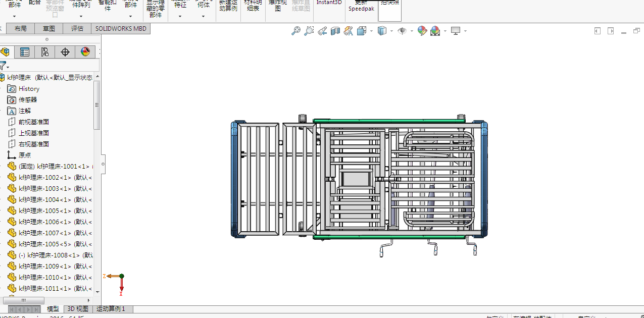Click the next document window arrow
644x318 pixels.
click(611, 31)
